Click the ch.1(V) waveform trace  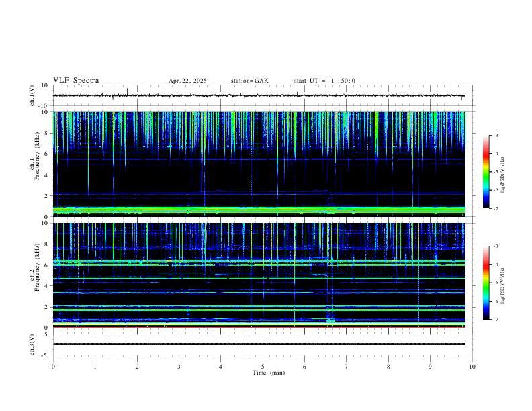(262, 96)
